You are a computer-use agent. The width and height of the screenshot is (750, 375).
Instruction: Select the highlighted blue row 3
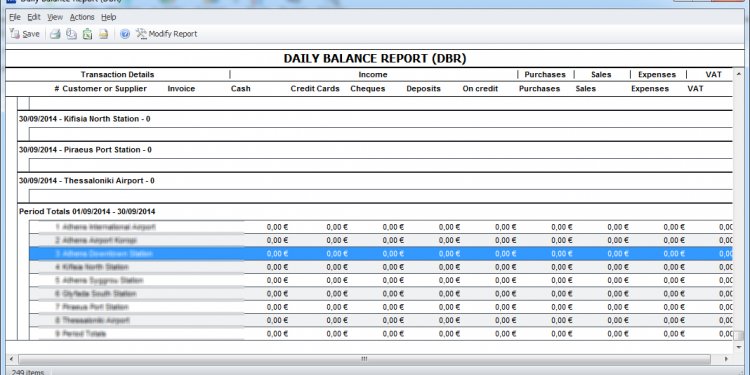381,254
